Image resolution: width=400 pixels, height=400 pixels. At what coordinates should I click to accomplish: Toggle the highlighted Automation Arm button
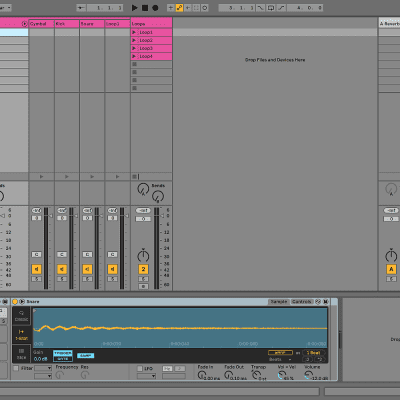tap(179, 8)
